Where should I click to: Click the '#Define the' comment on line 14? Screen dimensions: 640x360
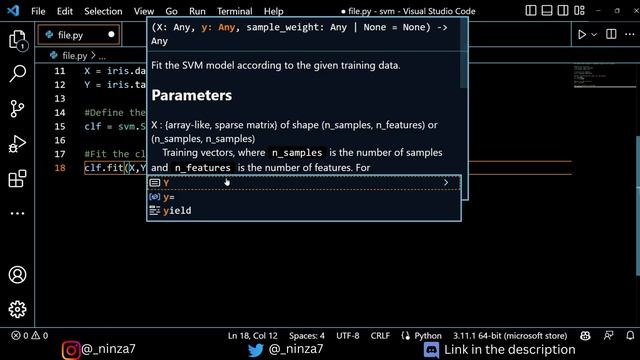coord(115,113)
